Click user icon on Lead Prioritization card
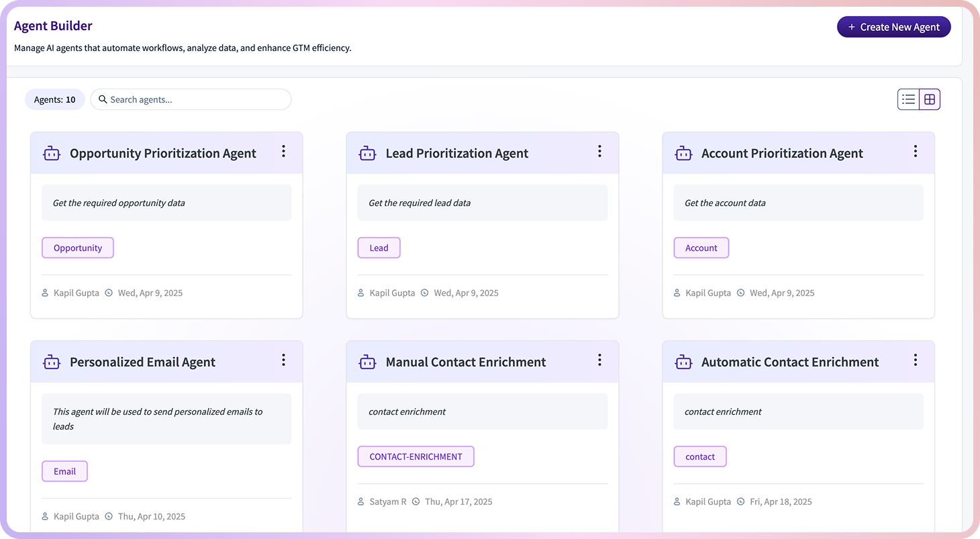980x539 pixels. (361, 293)
